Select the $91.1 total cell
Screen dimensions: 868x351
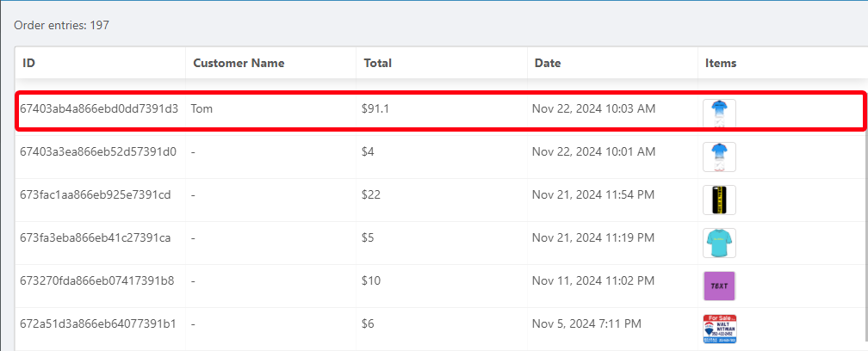point(375,108)
